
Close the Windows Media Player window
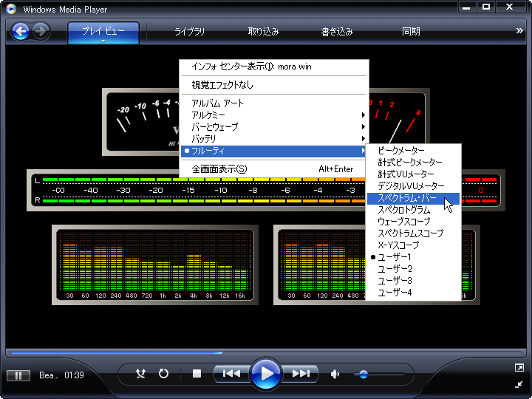510,7
